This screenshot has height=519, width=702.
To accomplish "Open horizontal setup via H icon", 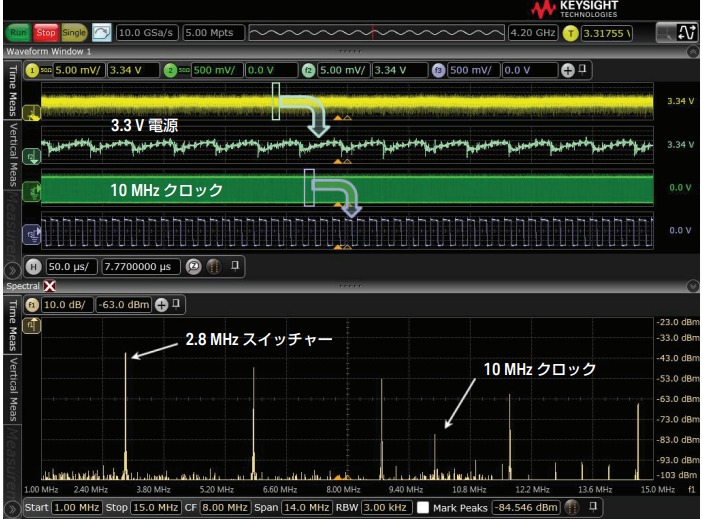I will tap(32, 267).
